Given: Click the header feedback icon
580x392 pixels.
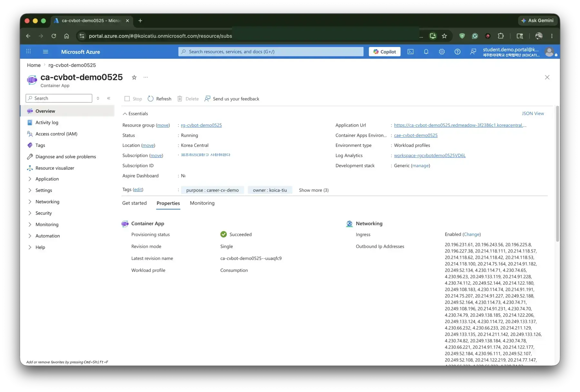Looking at the screenshot, I should click(473, 52).
